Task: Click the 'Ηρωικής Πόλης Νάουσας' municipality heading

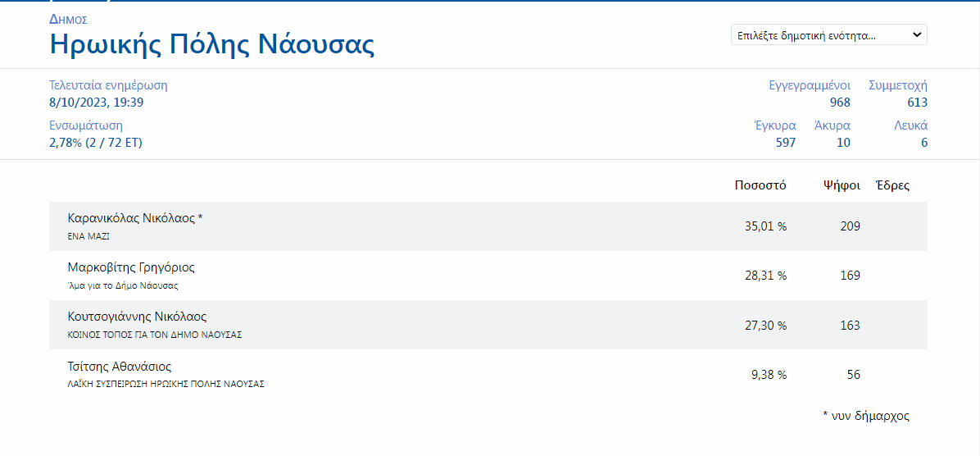Action: (x=212, y=43)
